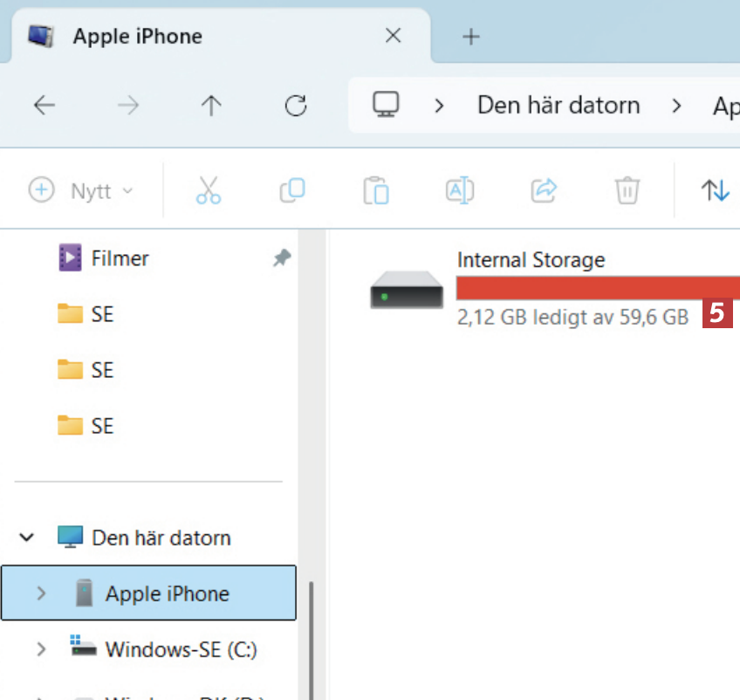
Task: Expand the Windows-SE (C:) drive node
Action: point(40,649)
